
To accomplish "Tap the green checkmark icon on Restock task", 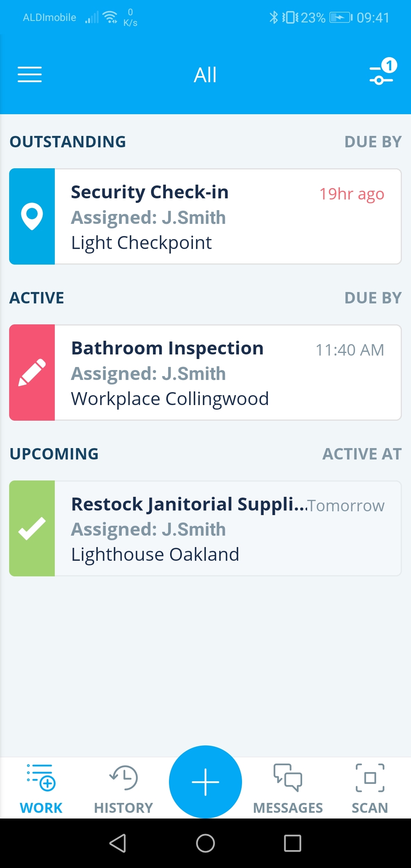I will point(32,528).
